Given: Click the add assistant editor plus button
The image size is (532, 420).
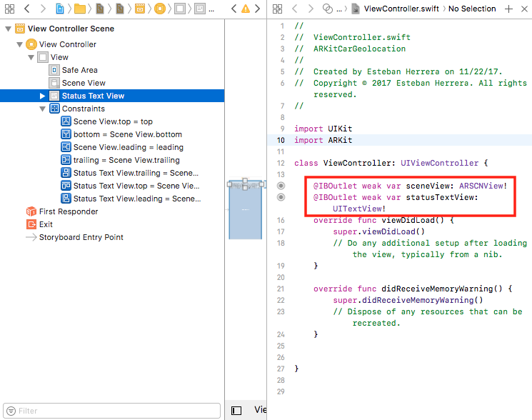Looking at the screenshot, I should pos(508,9).
